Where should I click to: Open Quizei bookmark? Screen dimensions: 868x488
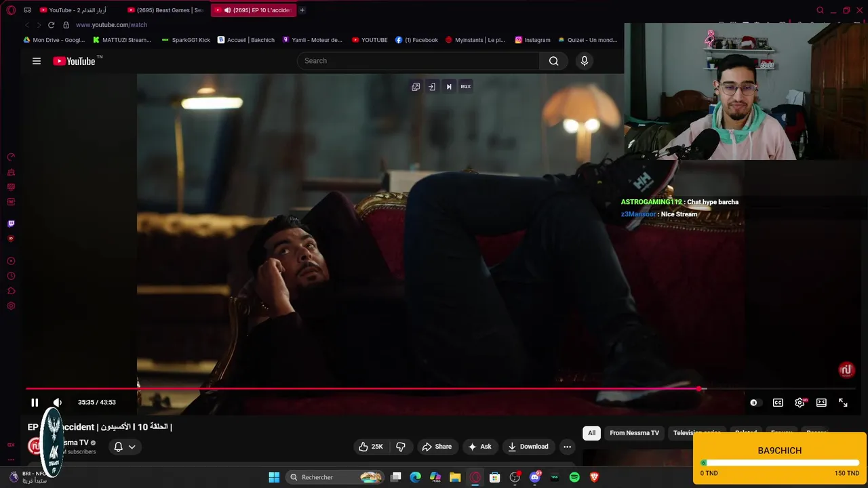tap(587, 40)
